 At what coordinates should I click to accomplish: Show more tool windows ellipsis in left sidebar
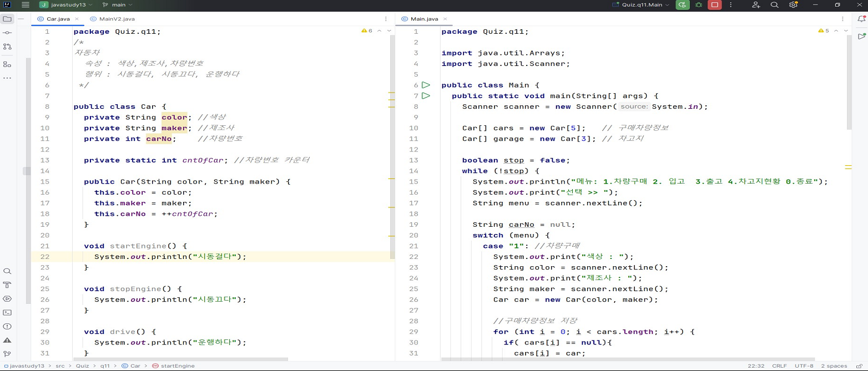click(x=7, y=78)
